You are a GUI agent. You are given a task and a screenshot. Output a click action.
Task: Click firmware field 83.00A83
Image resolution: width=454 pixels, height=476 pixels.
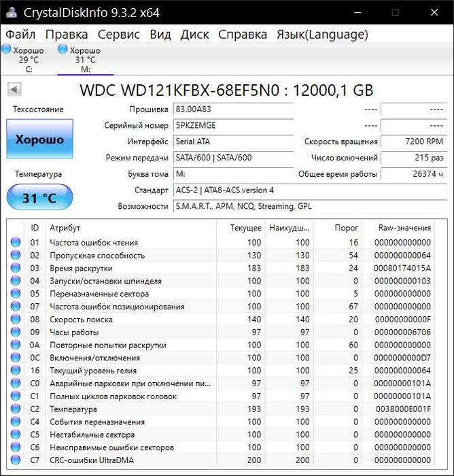pos(233,109)
